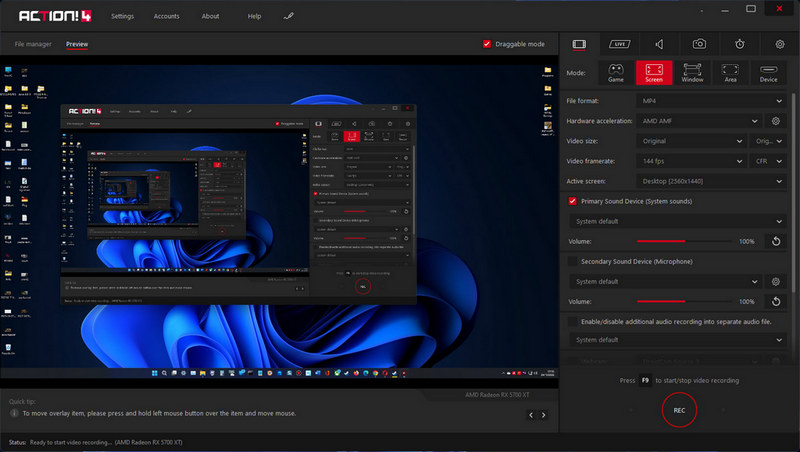
Task: Switch to the Preview tab
Action: pyautogui.click(x=77, y=44)
